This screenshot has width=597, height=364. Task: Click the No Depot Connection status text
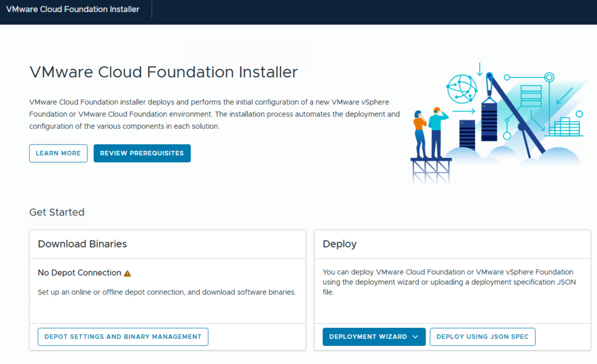[x=79, y=273]
